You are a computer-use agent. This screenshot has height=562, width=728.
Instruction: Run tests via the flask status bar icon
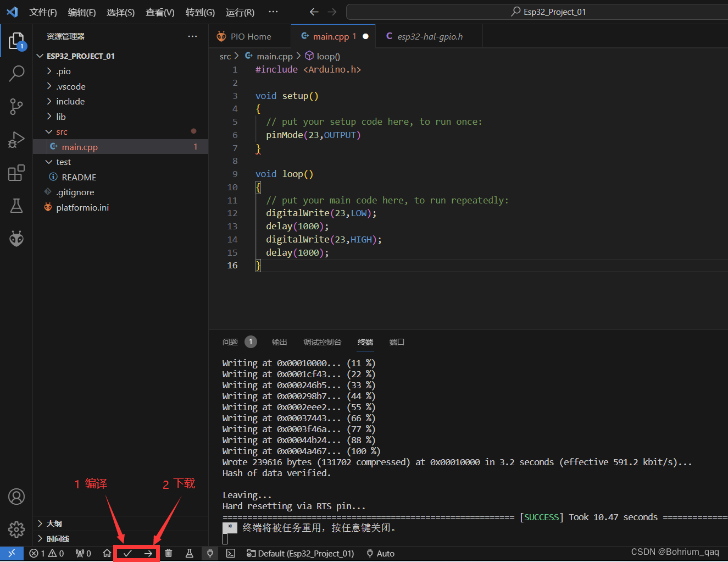[x=189, y=553]
